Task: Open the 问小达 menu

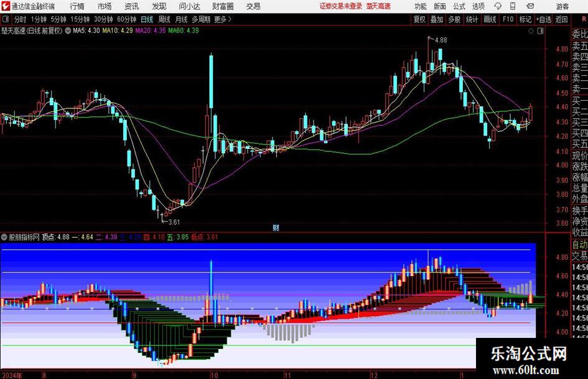Action: coord(189,6)
